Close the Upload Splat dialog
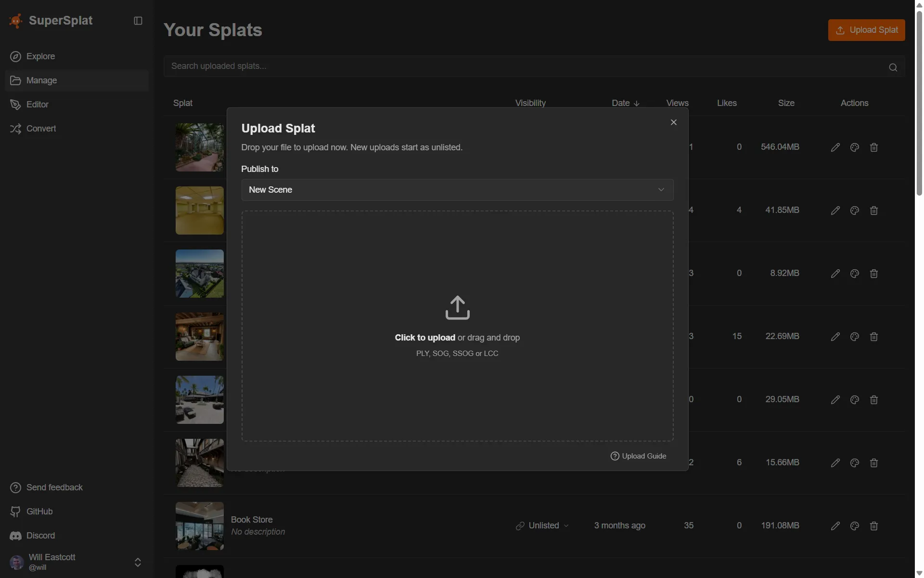 pos(674,122)
